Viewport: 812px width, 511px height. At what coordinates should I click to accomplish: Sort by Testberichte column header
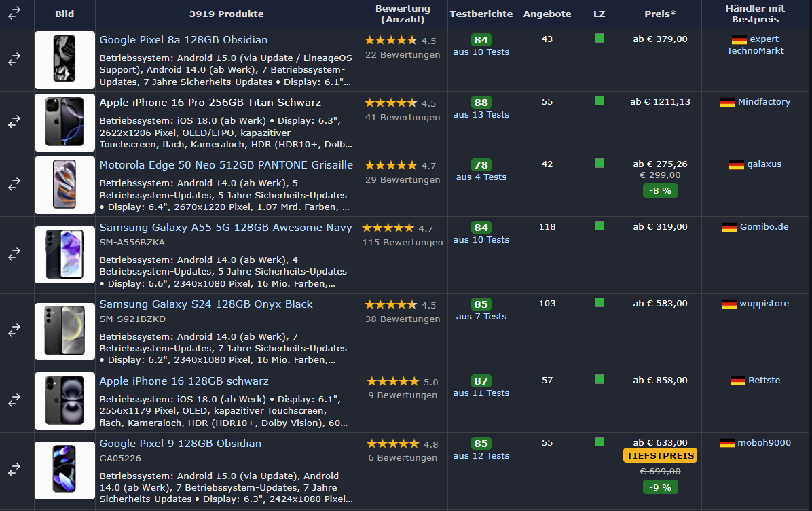pyautogui.click(x=481, y=14)
